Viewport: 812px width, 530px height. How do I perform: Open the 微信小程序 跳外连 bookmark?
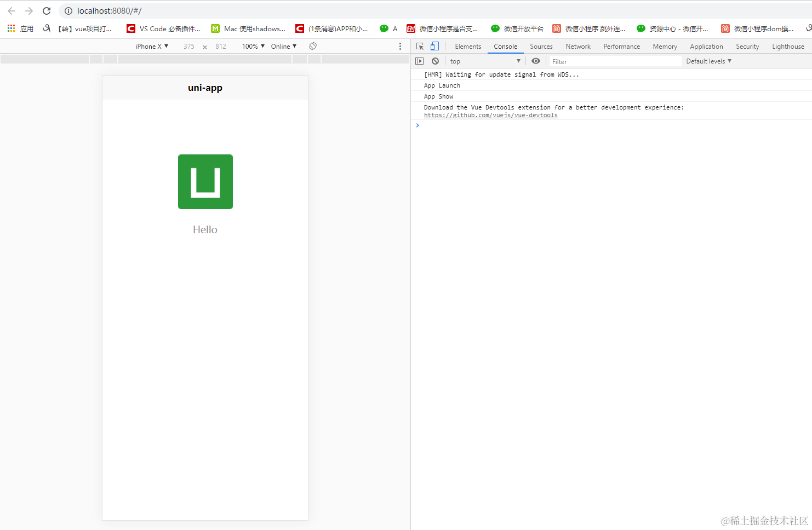tap(589, 28)
